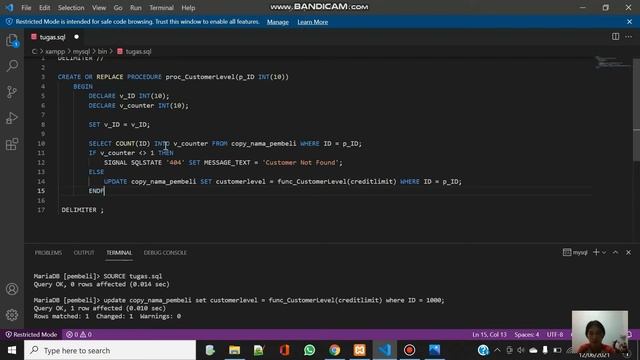Image resolution: width=640 pixels, height=360 pixels.
Task: Open the terminal launch profile dropdown
Action: point(604,252)
